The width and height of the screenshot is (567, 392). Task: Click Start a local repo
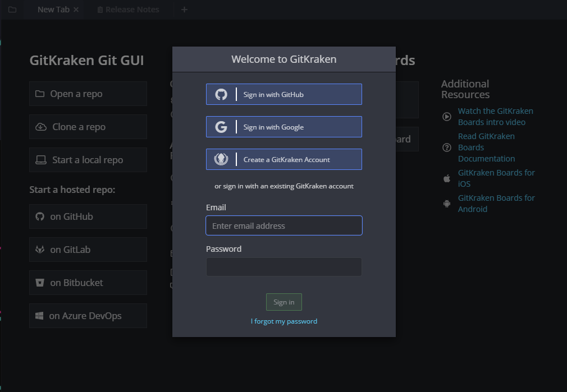pyautogui.click(x=88, y=160)
